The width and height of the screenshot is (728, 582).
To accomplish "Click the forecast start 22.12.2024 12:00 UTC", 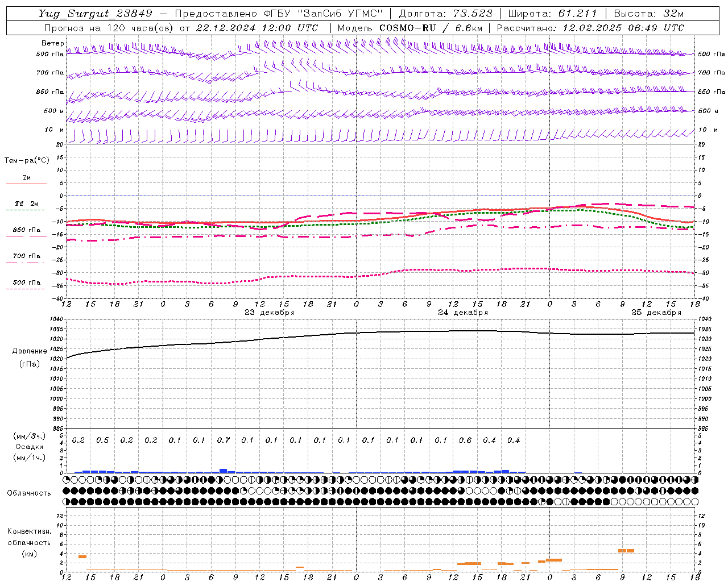I will [x=257, y=28].
